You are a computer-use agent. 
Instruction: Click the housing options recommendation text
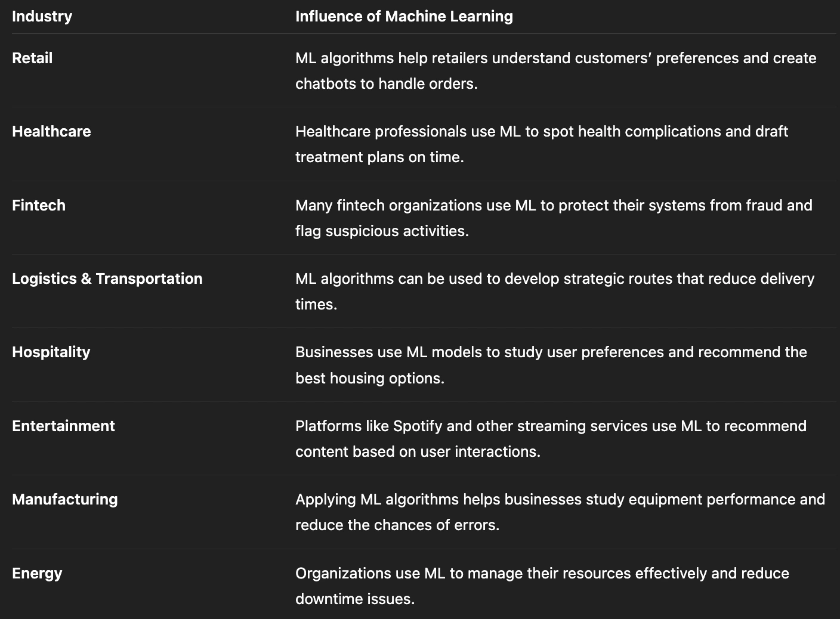click(x=551, y=364)
